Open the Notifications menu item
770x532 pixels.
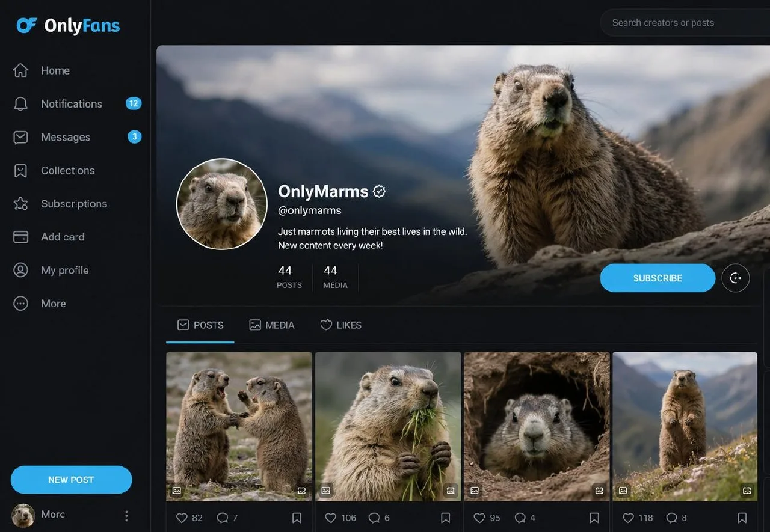(72, 104)
